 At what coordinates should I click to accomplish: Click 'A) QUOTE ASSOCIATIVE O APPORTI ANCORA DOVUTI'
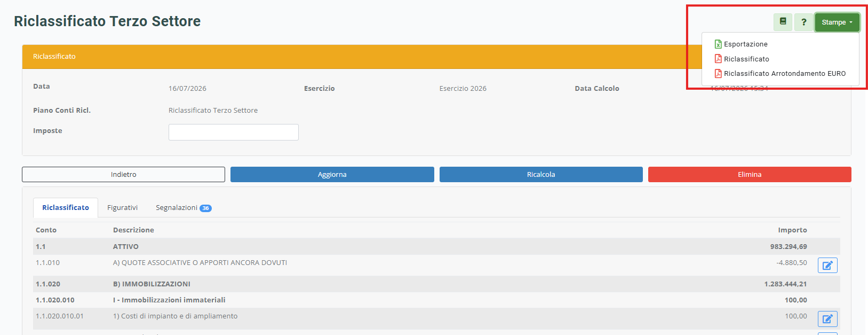[x=200, y=263]
